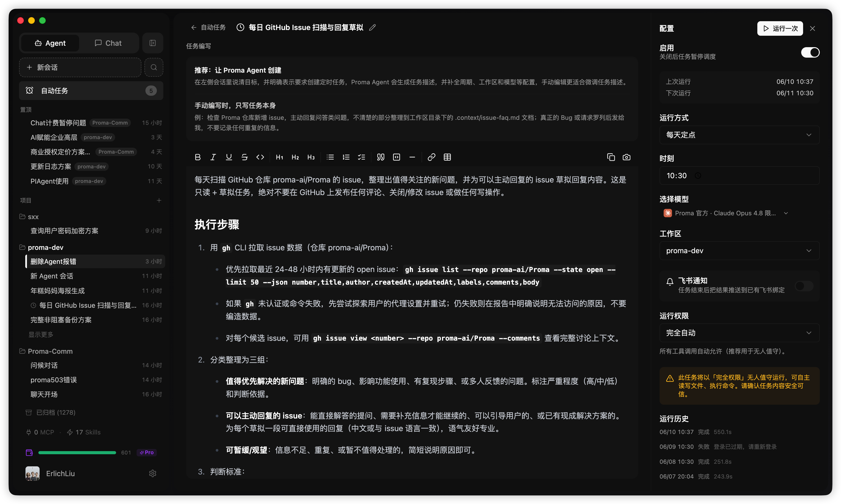
Task: Edit task title with pencil icon
Action: pos(372,27)
